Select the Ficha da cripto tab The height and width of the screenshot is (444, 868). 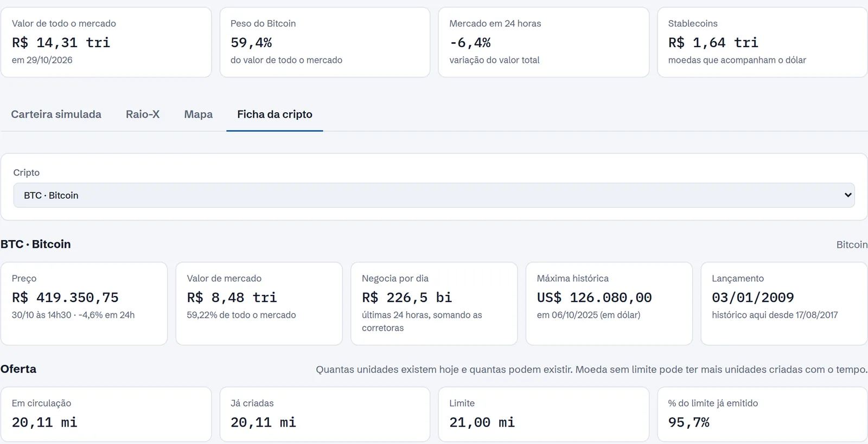(275, 114)
